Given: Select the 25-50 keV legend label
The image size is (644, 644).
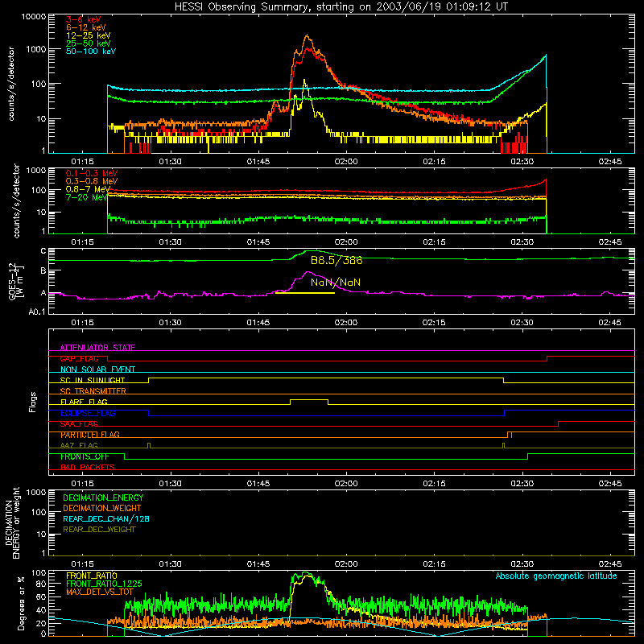Looking at the screenshot, I should [89, 43].
